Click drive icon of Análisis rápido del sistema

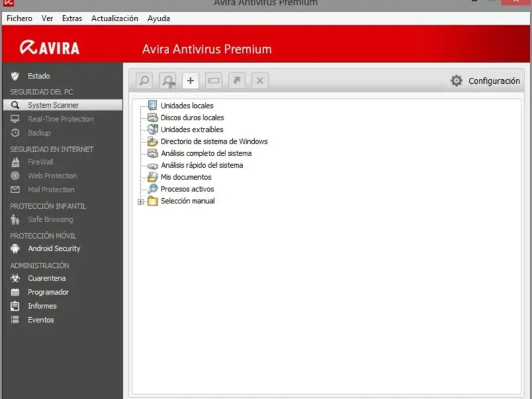tap(153, 166)
